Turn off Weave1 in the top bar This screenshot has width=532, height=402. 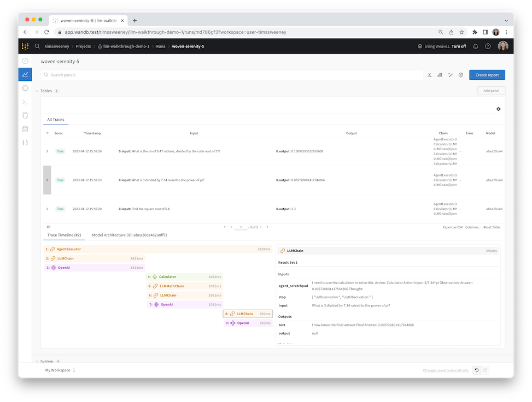(x=459, y=46)
